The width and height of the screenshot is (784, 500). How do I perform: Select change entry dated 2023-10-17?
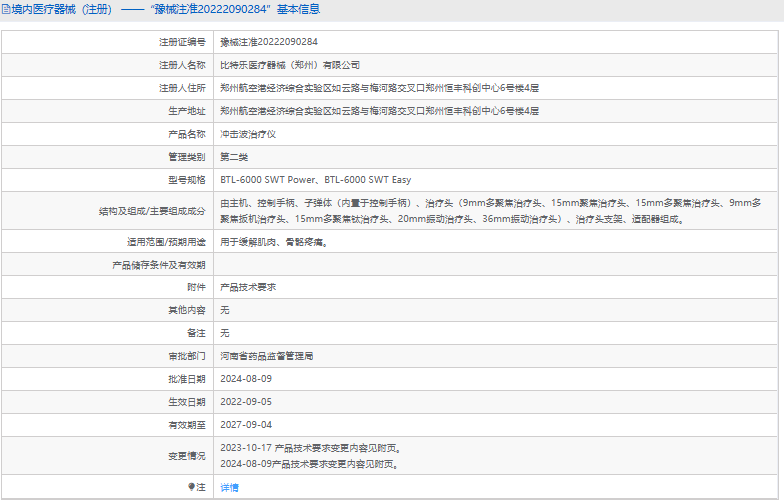click(311, 448)
